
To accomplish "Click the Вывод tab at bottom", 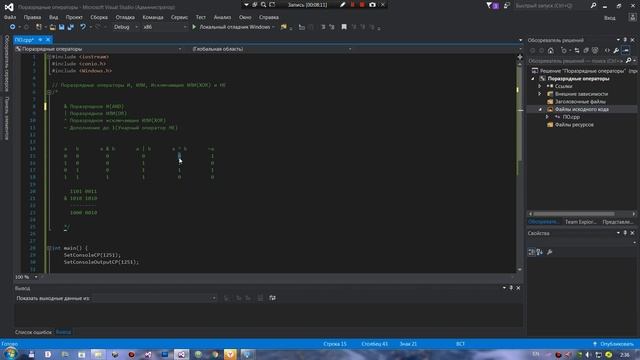I will [63, 332].
